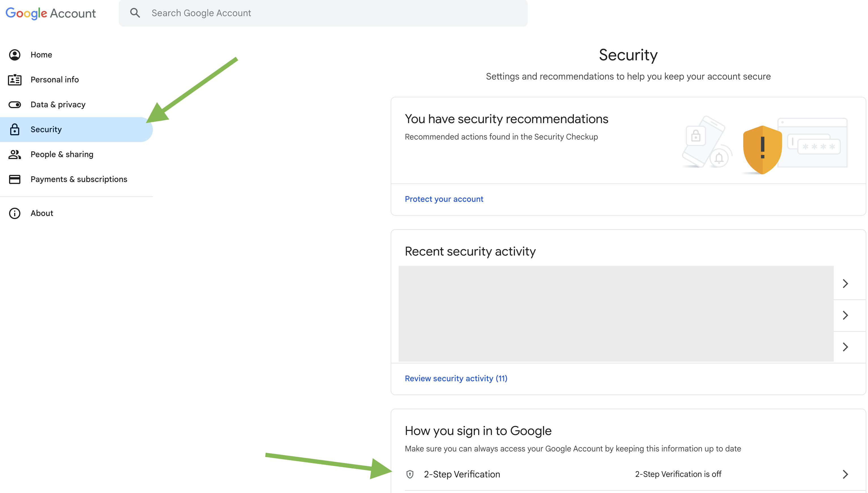Screen dimensions: 868x493
Task: Expand the first recent security activity chevron
Action: (845, 283)
